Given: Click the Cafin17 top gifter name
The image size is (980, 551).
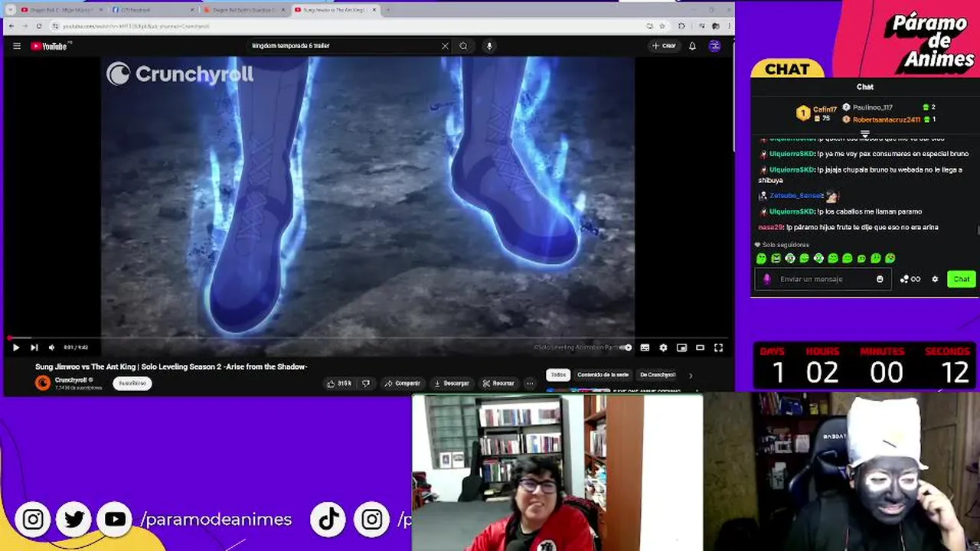Looking at the screenshot, I should click(825, 110).
